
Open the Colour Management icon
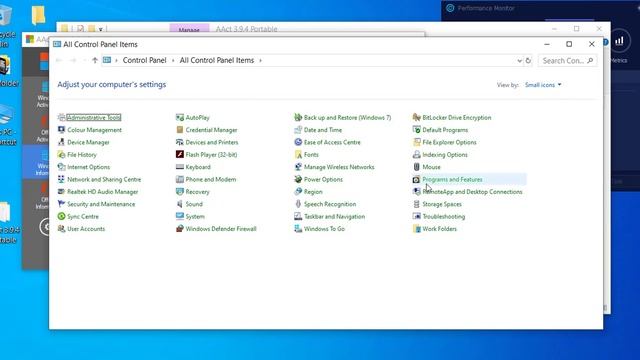pos(62,130)
